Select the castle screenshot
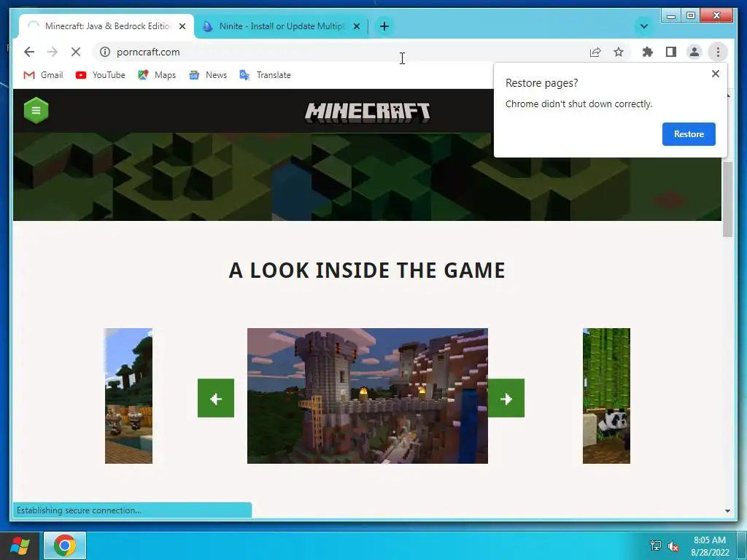This screenshot has height=560, width=747. click(x=368, y=396)
